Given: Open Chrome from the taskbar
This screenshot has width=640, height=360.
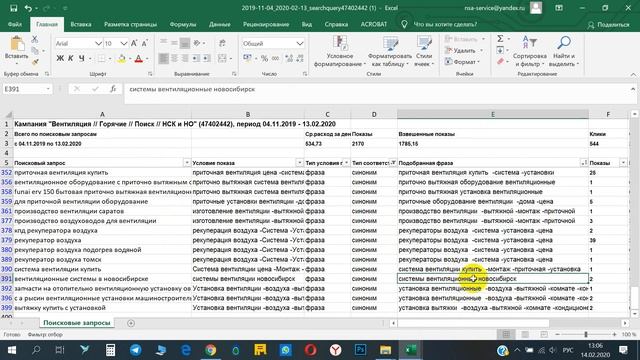Looking at the screenshot, I should 211,350.
